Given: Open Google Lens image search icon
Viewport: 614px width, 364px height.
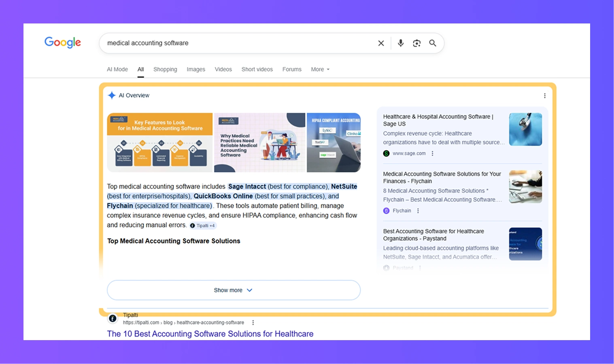Looking at the screenshot, I should 416,43.
